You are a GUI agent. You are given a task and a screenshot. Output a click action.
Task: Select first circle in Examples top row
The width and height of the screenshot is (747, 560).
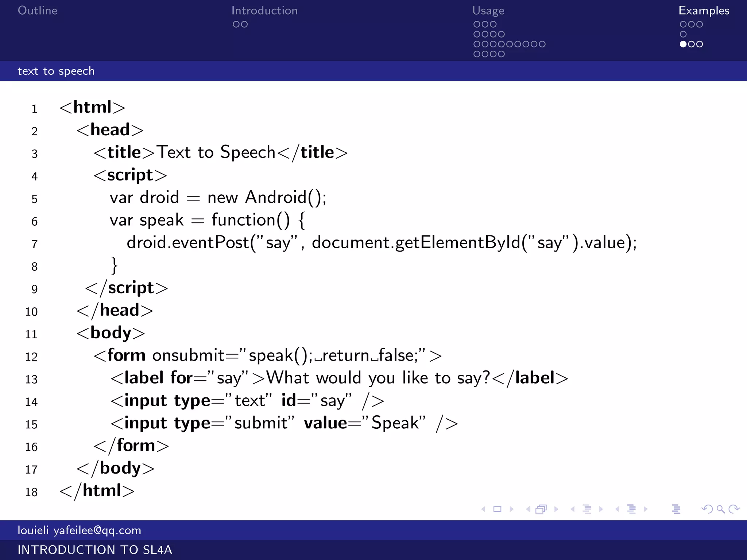coord(683,24)
